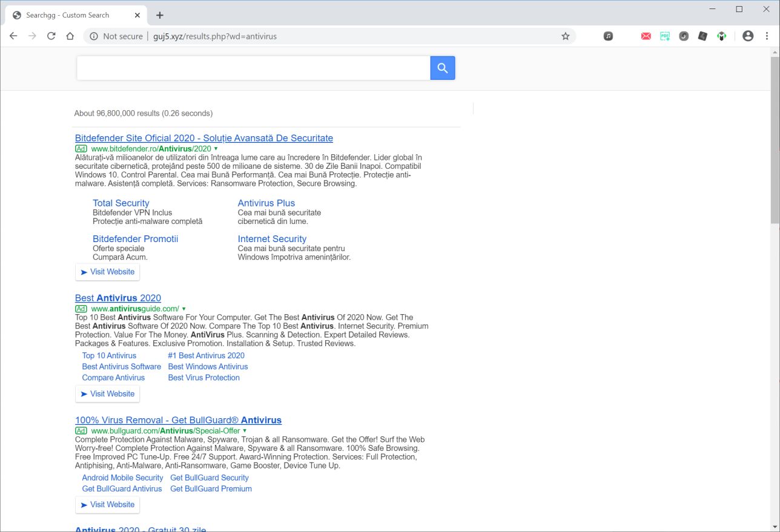780x532 pixels.
Task: Click the Get BullGuard Premium link
Action: click(x=211, y=488)
